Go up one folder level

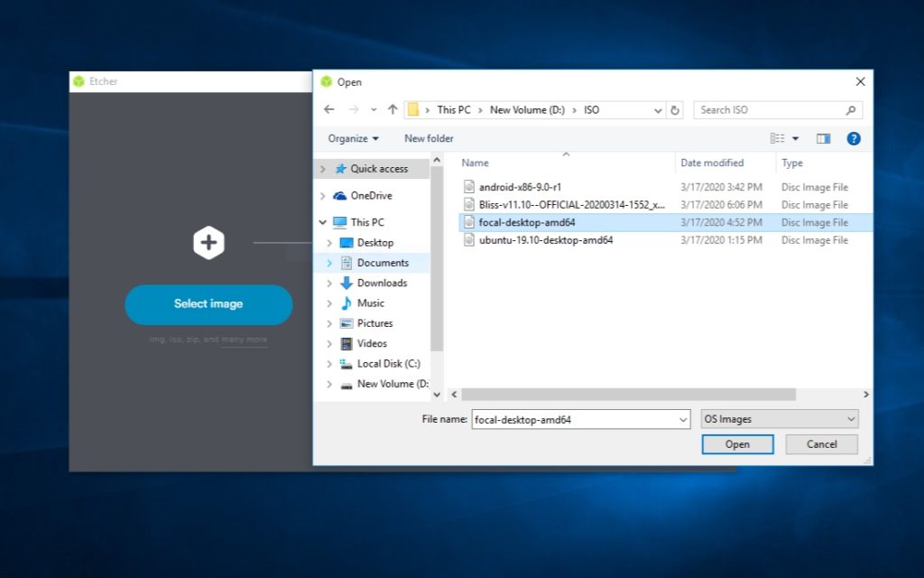coord(393,109)
